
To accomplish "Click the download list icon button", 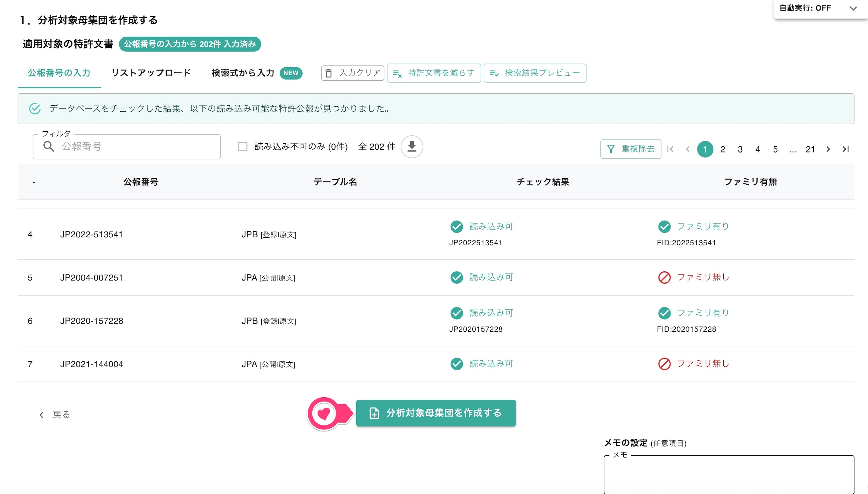I will pos(412,147).
